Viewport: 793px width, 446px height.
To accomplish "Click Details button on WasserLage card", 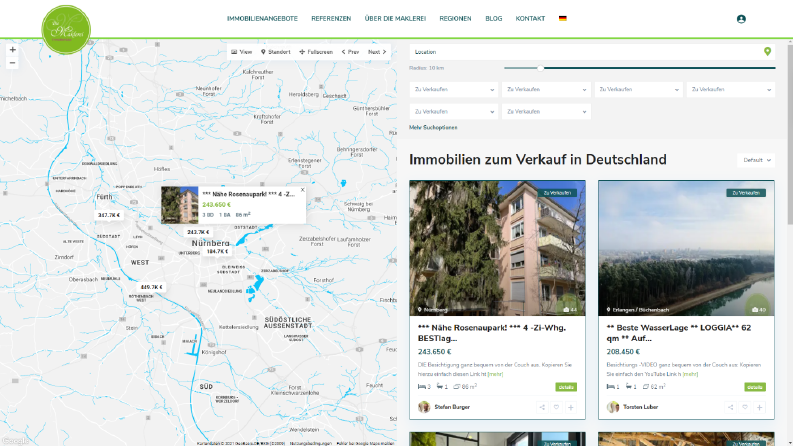I will click(755, 387).
